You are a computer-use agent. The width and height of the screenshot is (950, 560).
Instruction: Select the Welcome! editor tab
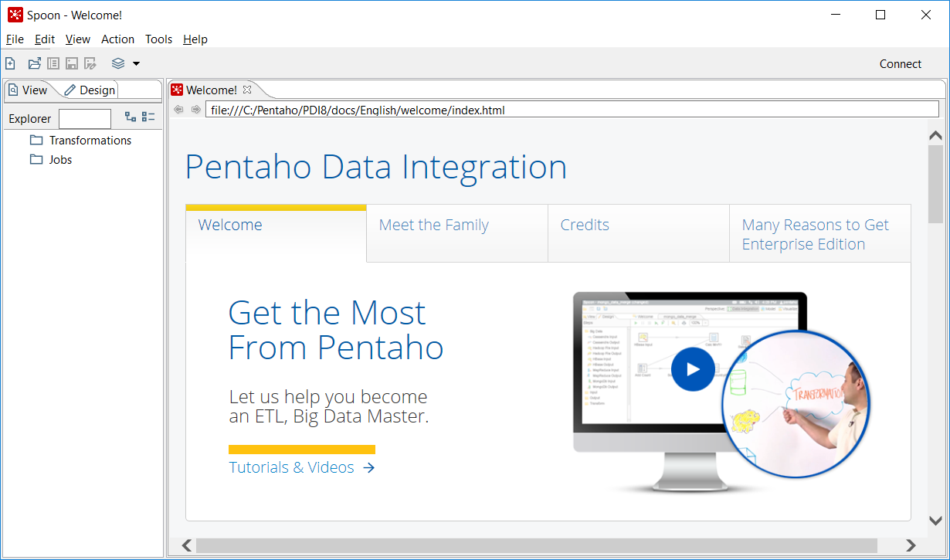(x=212, y=90)
